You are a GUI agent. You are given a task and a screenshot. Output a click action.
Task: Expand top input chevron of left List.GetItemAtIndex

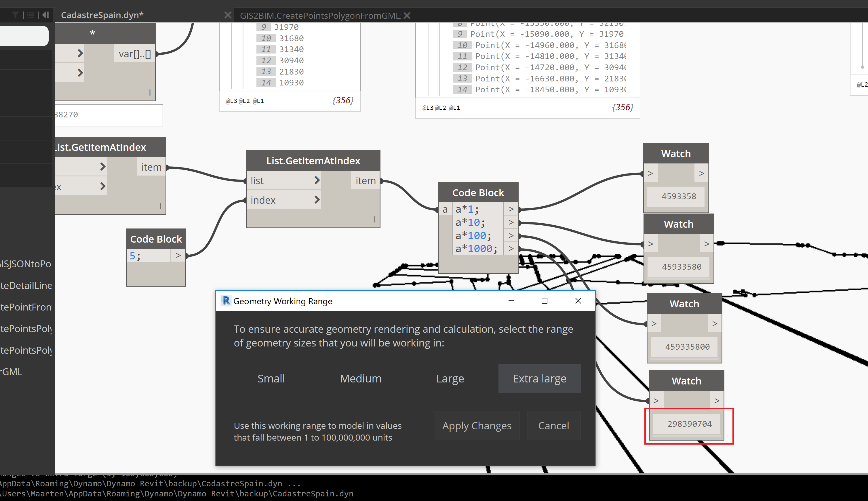[x=102, y=167]
